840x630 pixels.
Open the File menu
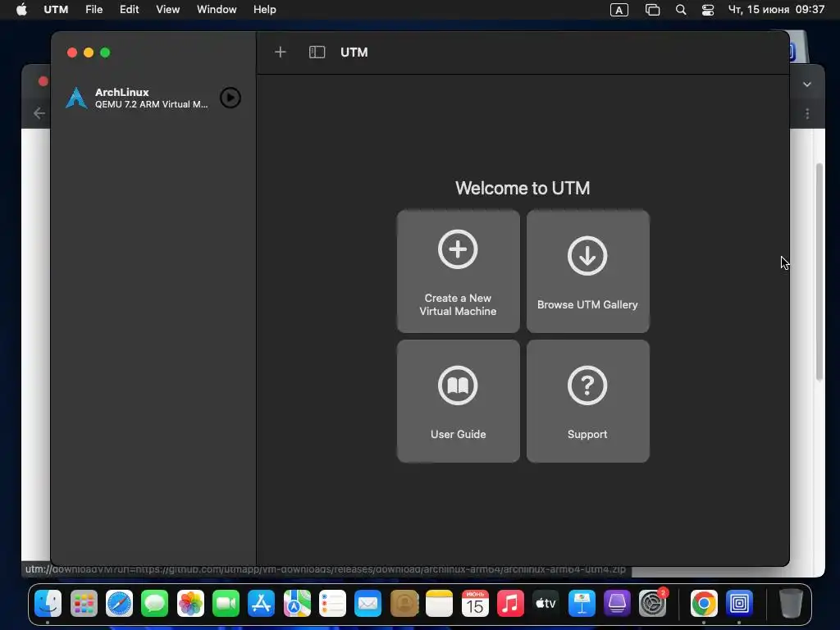coord(94,10)
